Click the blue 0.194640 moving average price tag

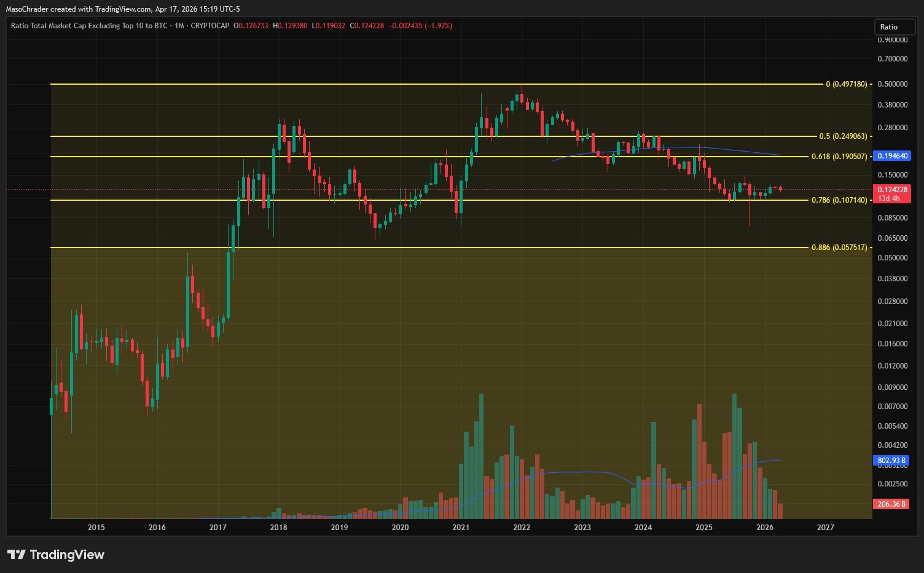pyautogui.click(x=893, y=156)
